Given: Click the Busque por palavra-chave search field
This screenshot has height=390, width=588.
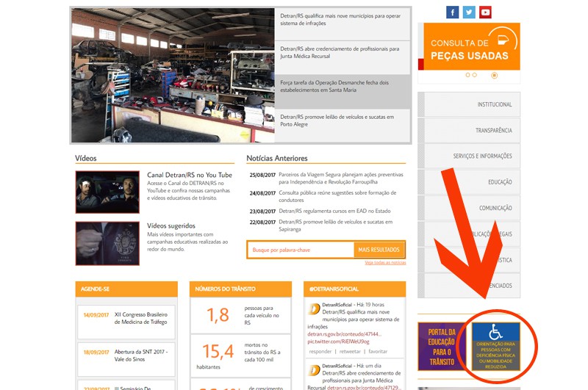Looking at the screenshot, I should click(x=301, y=250).
